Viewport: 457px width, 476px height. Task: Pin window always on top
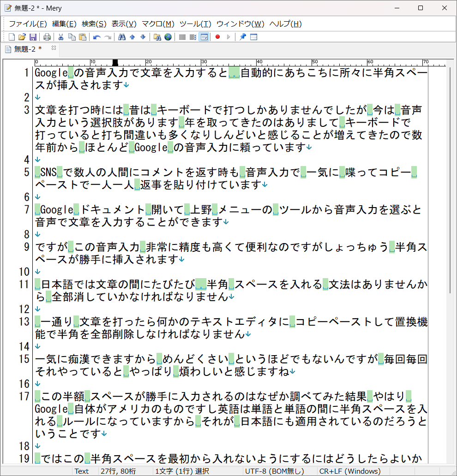242,37
